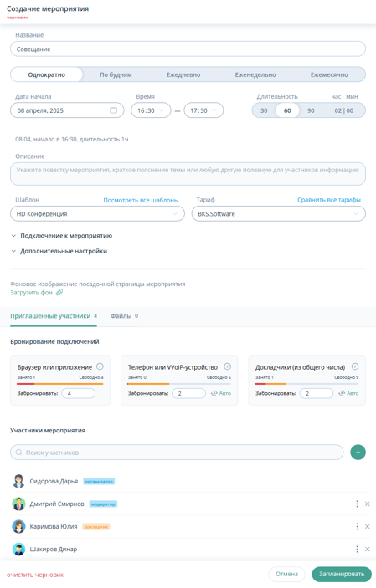Open the Шаблон HD Конференция dropdown
Screen dimensions: 376x588
tap(97, 214)
